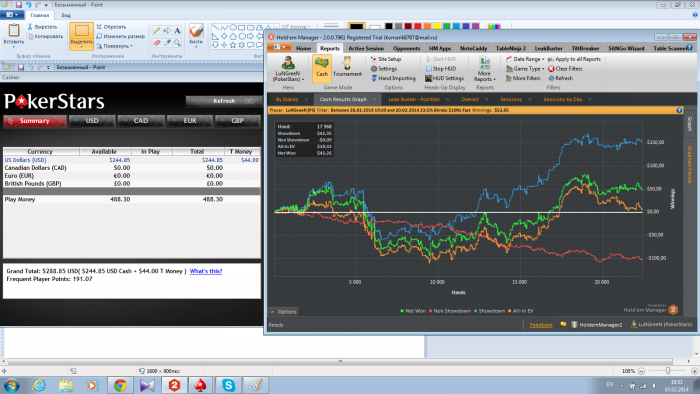
Task: Toggle the All-In EV legend series
Action: click(x=521, y=311)
